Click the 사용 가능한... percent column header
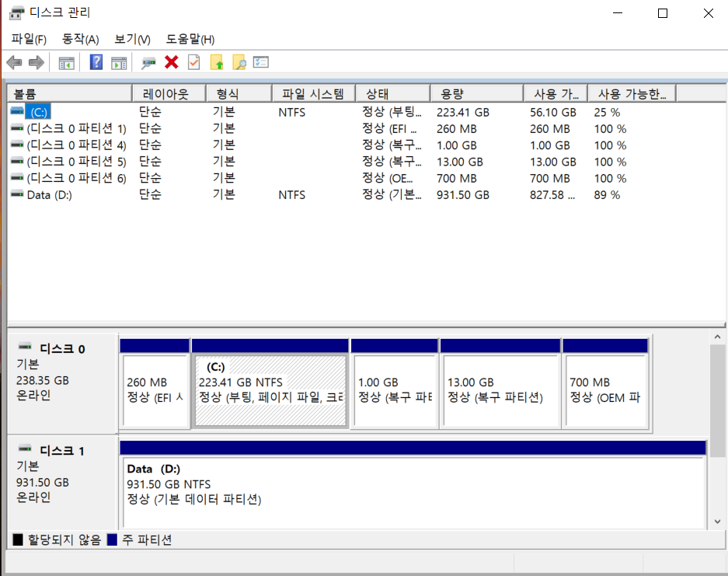Viewport: 728px width, 576px height. coord(632,94)
